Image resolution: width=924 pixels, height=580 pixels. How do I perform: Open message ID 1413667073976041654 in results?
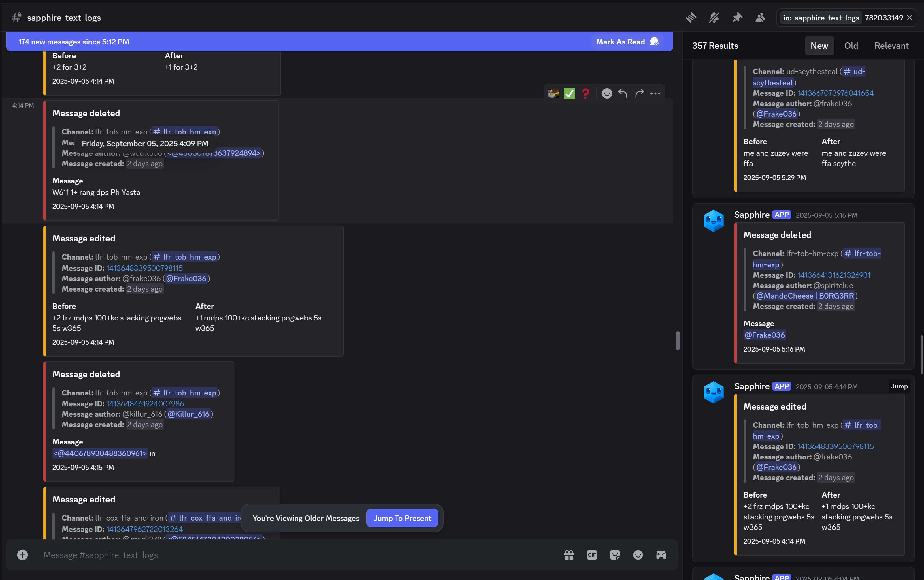(836, 93)
